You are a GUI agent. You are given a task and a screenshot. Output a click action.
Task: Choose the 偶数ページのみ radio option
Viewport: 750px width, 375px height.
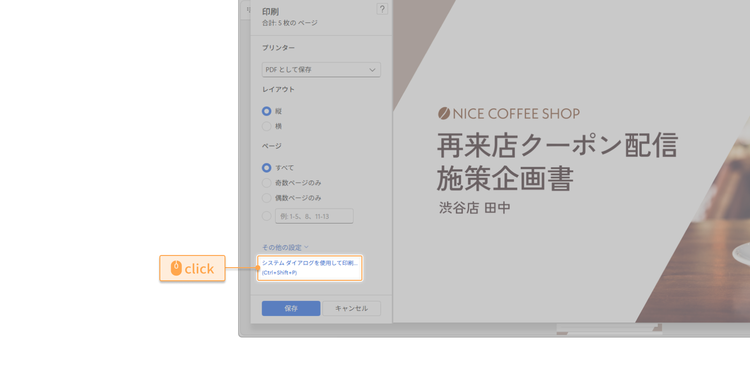coord(266,198)
